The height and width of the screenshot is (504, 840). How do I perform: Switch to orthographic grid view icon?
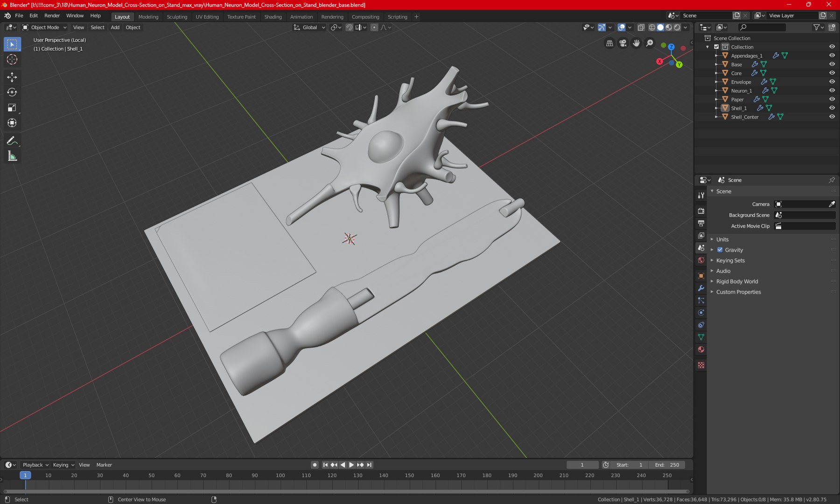click(609, 43)
